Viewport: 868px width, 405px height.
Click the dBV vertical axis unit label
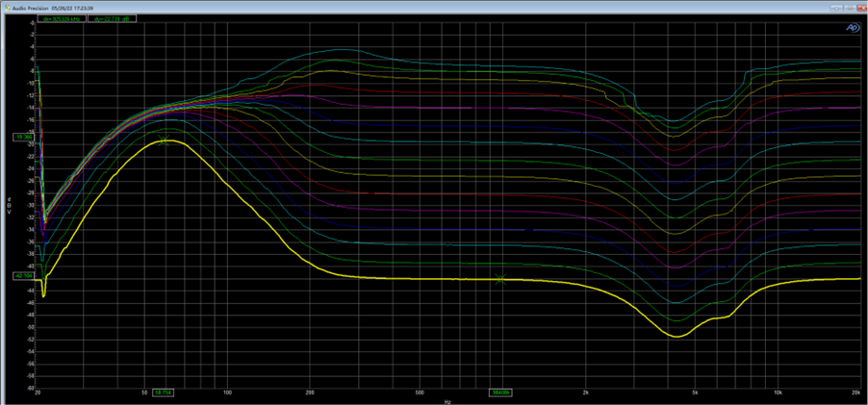coord(10,205)
